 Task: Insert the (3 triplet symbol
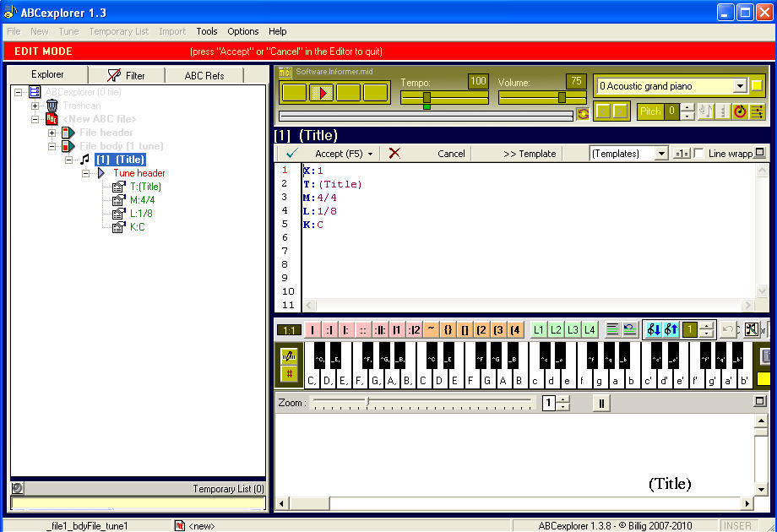(x=498, y=330)
